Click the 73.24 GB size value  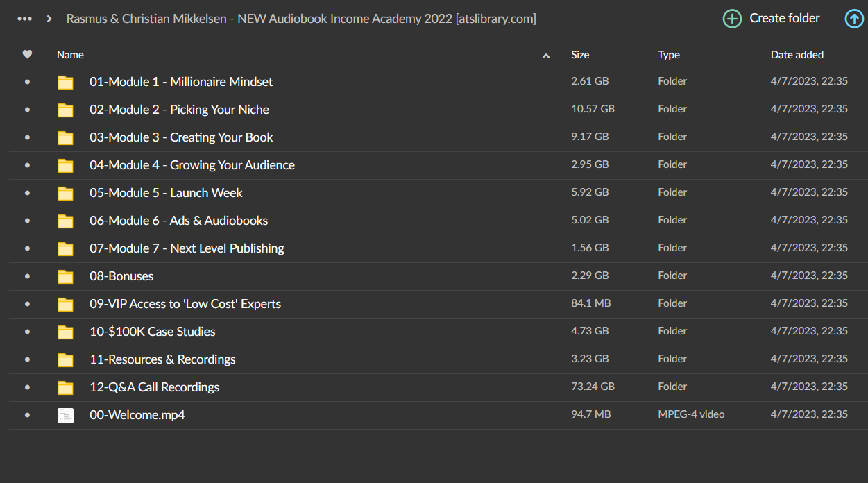click(x=593, y=387)
